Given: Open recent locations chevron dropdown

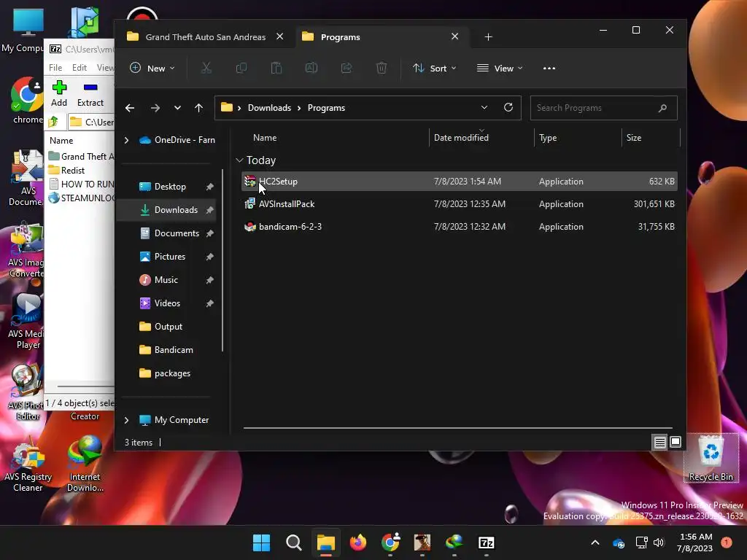Looking at the screenshot, I should click(x=177, y=108).
